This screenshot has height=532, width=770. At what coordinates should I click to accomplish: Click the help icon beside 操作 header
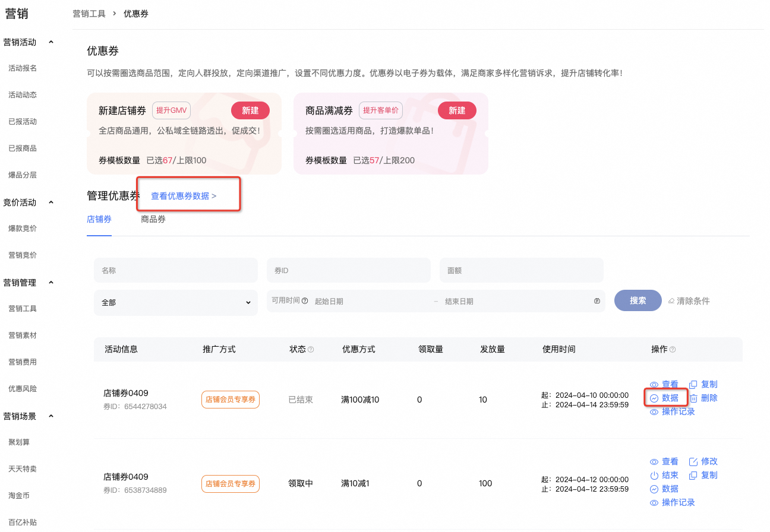[x=673, y=350]
